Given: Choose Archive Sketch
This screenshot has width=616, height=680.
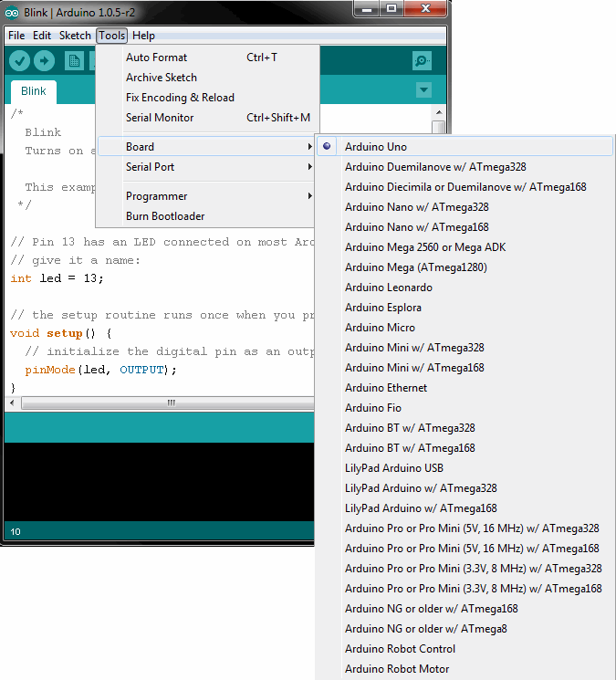Looking at the screenshot, I should click(208, 78).
